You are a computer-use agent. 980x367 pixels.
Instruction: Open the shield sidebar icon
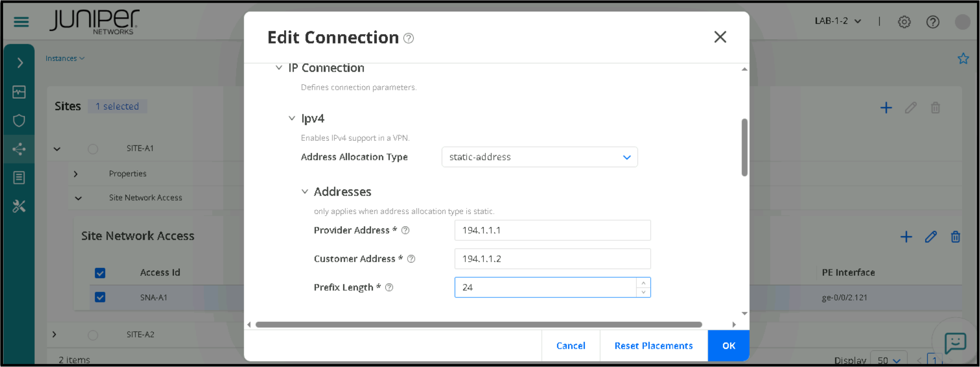coord(19,121)
